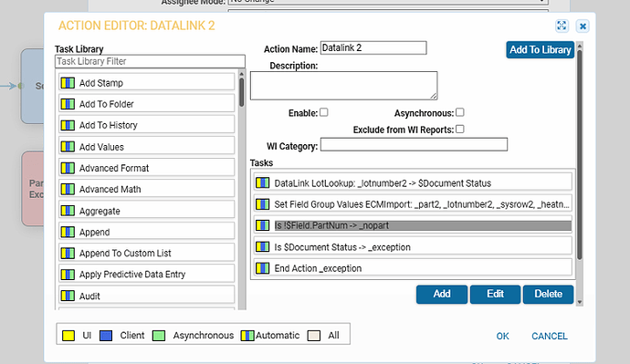Image resolution: width=630 pixels, height=364 pixels.
Task: Click the Advanced Format task icon
Action: [68, 168]
